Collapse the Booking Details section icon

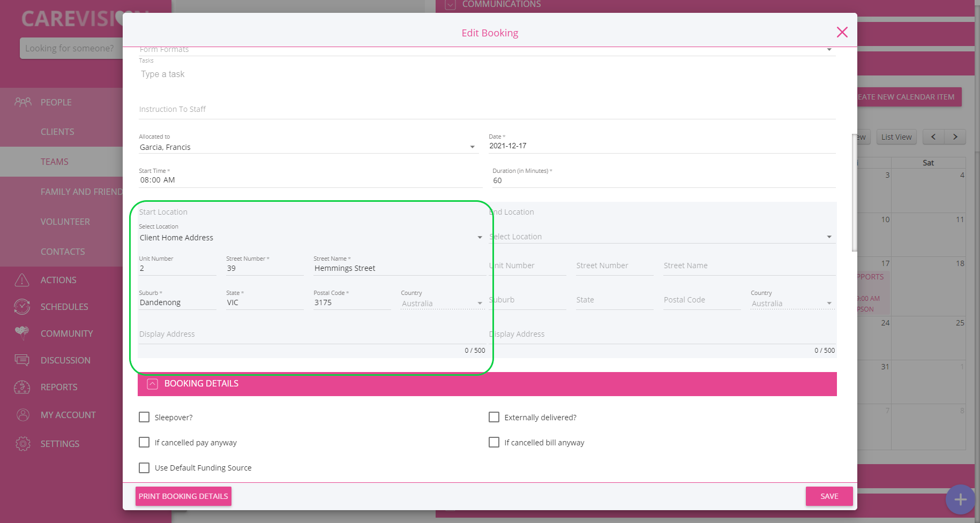point(153,384)
